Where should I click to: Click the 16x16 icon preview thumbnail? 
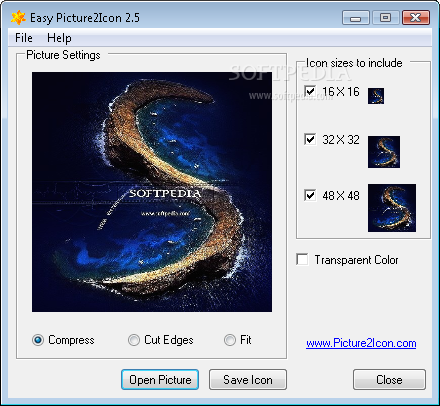point(376,96)
